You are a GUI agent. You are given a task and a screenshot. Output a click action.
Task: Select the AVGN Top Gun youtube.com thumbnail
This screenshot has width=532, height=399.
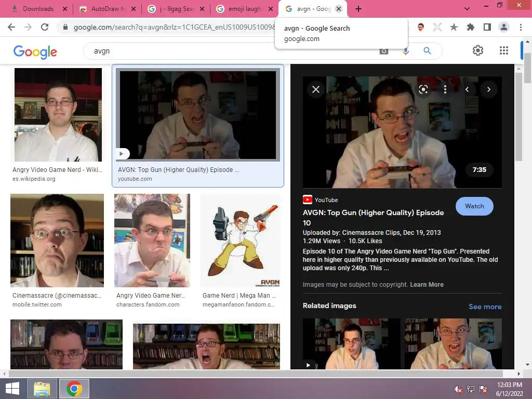click(x=198, y=115)
